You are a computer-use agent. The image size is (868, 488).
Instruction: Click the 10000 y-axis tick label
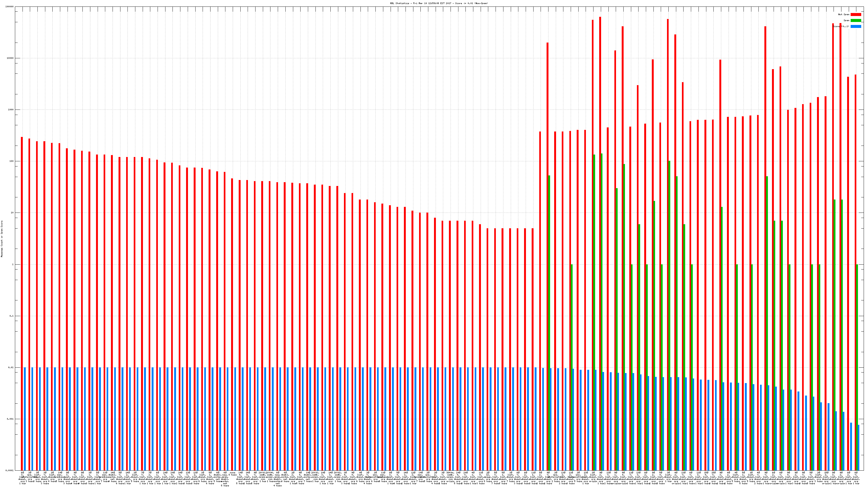click(x=11, y=58)
